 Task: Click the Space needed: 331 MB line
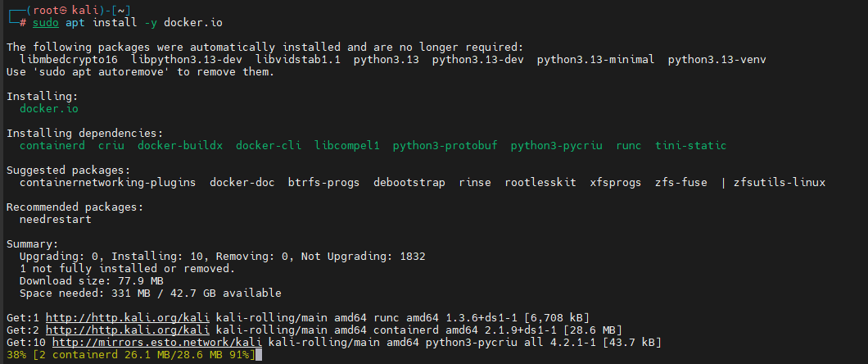[150, 293]
